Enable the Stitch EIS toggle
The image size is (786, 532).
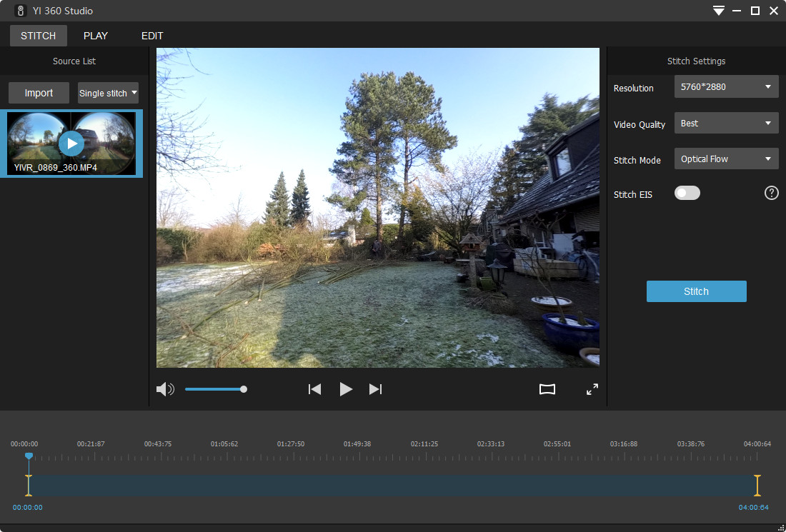687,193
